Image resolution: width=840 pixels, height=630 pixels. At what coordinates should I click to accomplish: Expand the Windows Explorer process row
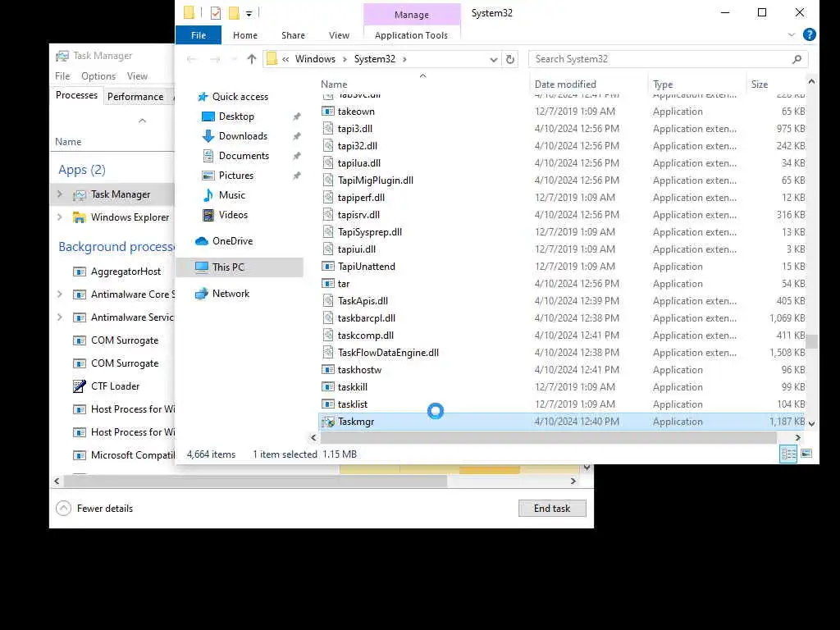click(x=60, y=217)
